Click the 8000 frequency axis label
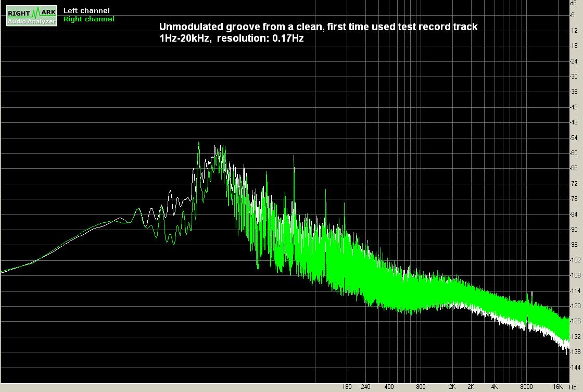583x392 pixels. [526, 387]
